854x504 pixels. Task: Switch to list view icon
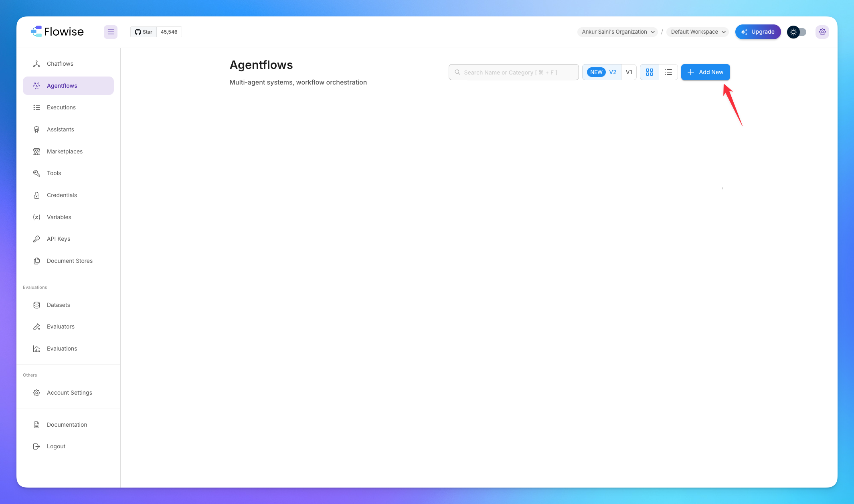tap(668, 72)
